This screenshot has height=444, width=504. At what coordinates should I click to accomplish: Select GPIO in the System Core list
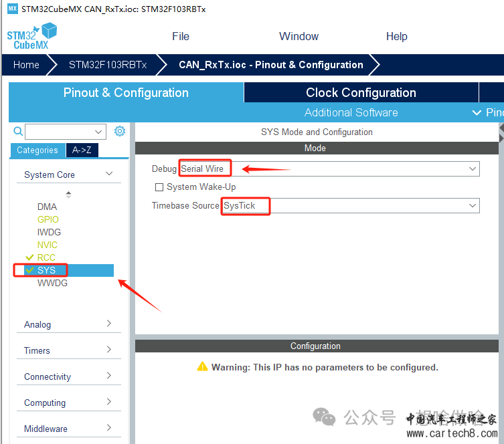[48, 219]
